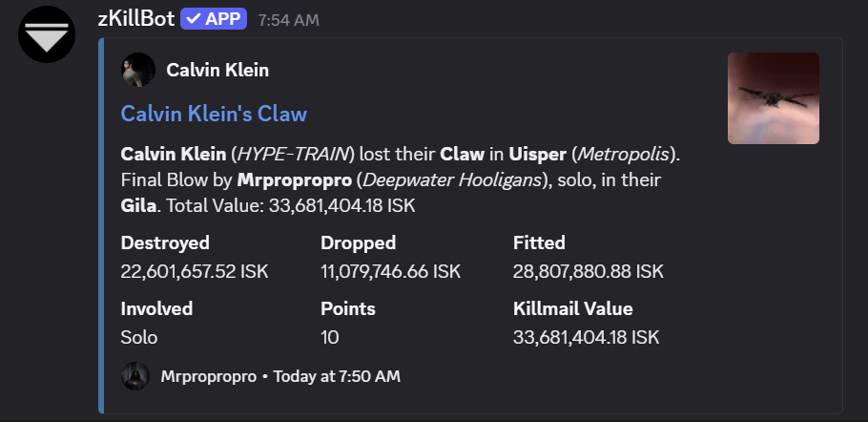Viewport: 868px width, 422px height.
Task: Click the Dropped value 11,079,746.66 ISK
Action: [391, 271]
